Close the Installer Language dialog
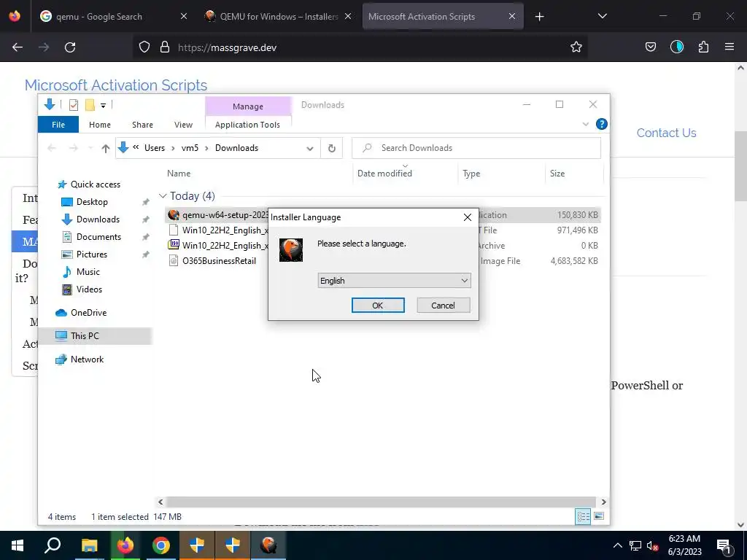The height and width of the screenshot is (560, 747). point(468,217)
